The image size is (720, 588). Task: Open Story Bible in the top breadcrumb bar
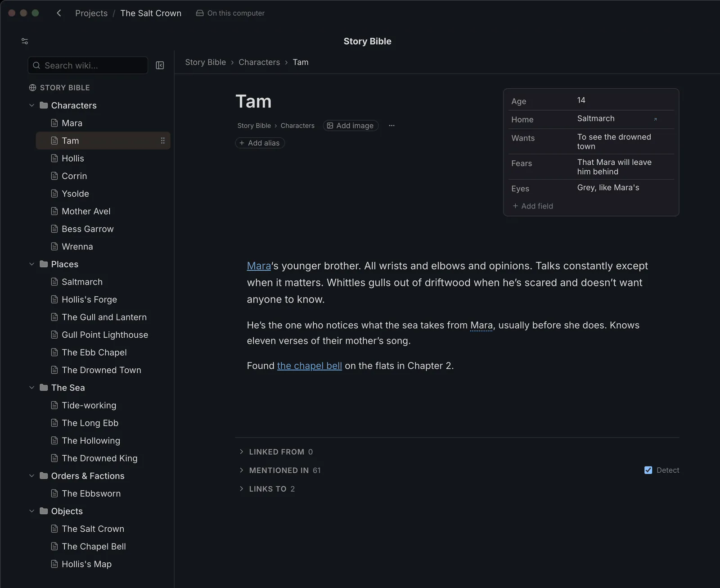pos(206,62)
